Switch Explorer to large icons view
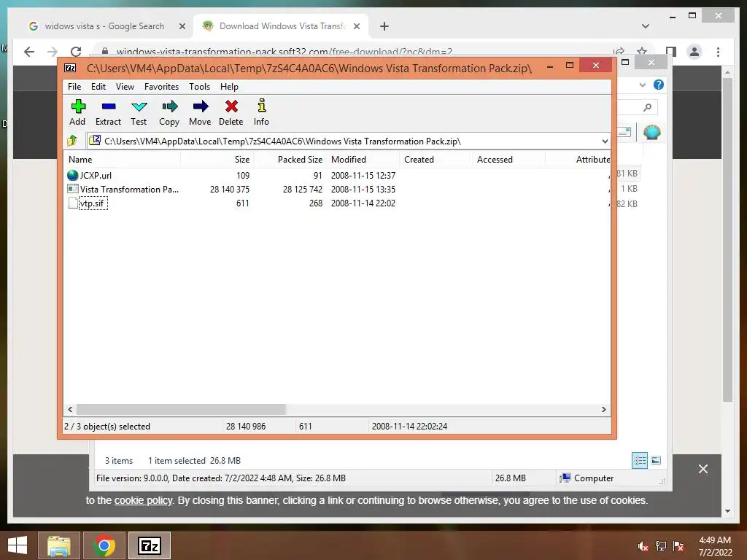Image resolution: width=747 pixels, height=560 pixels. (656, 460)
